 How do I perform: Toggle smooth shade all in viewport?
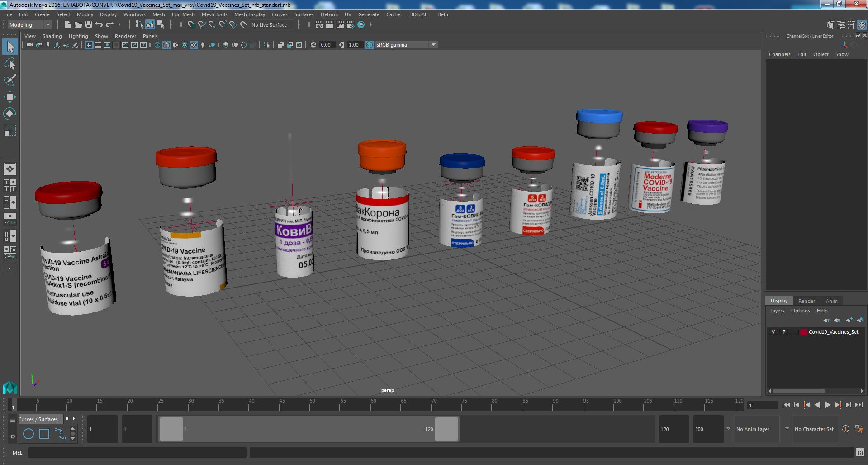pyautogui.click(x=166, y=45)
